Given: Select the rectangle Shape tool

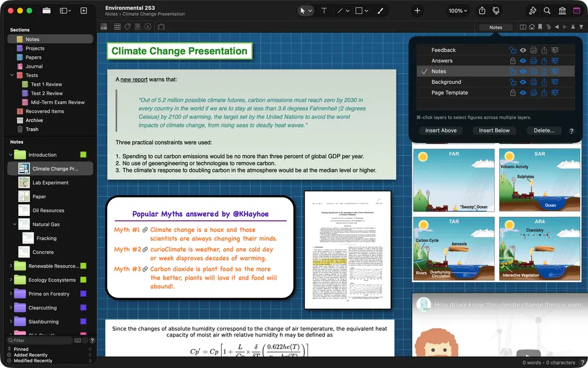Looking at the screenshot, I should point(358,10).
